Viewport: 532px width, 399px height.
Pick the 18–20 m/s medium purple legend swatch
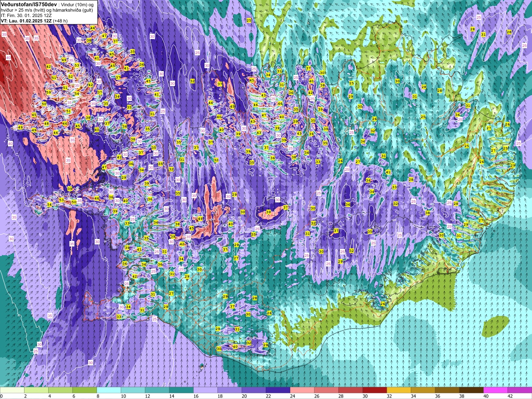point(229,390)
